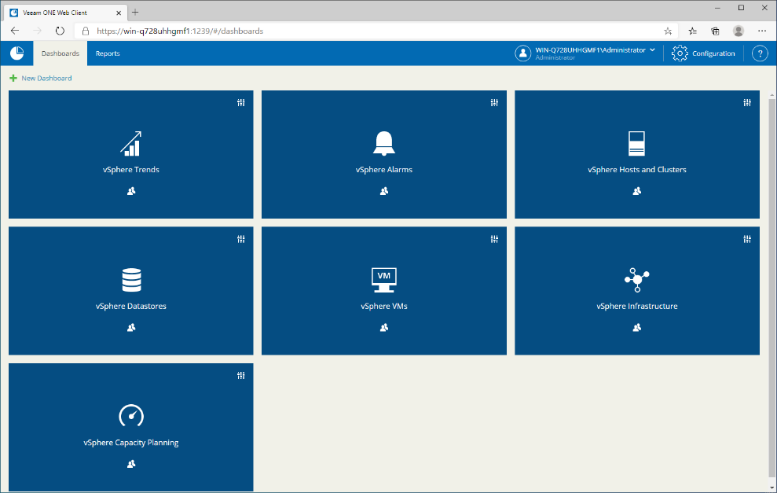Open the vSphere Datastores database icon

pos(131,280)
